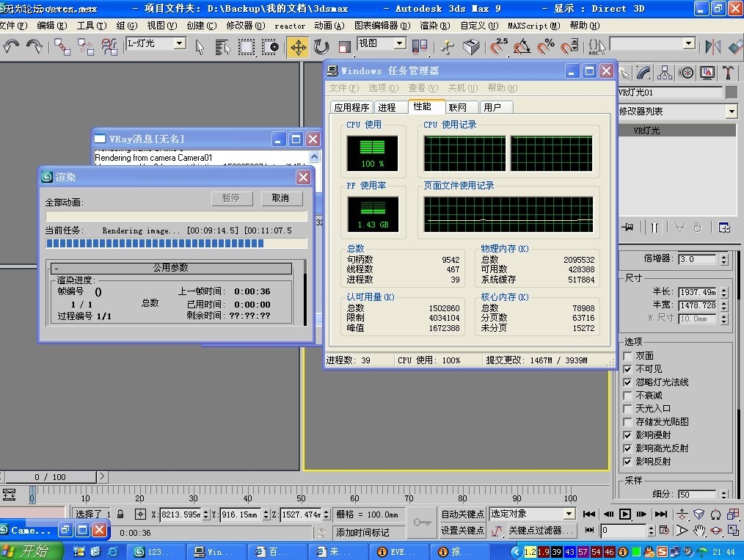Viewport: 744px width, 560px height.
Task: Click 取消 button in render dialog
Action: pos(281,198)
